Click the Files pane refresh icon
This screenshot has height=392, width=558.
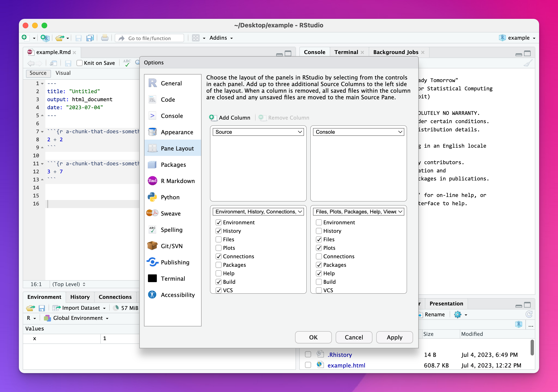[x=529, y=315]
